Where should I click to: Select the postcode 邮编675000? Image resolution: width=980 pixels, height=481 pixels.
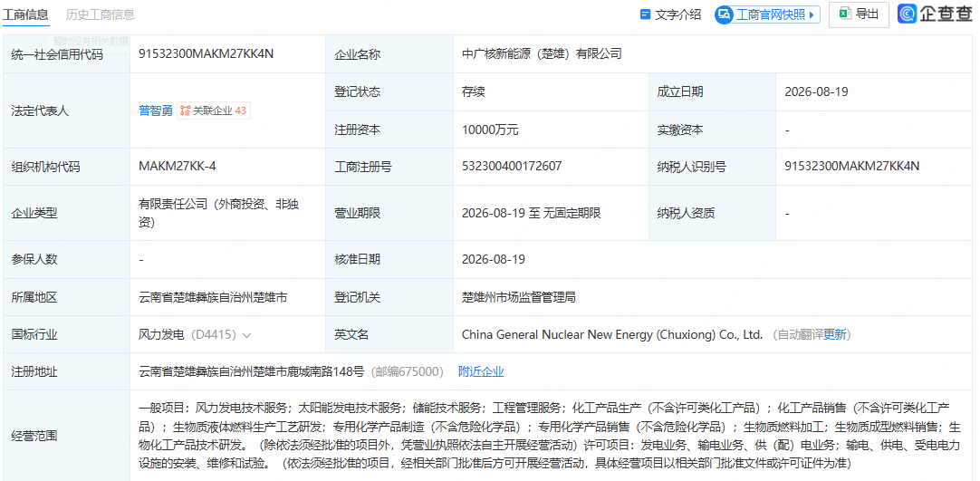point(408,371)
